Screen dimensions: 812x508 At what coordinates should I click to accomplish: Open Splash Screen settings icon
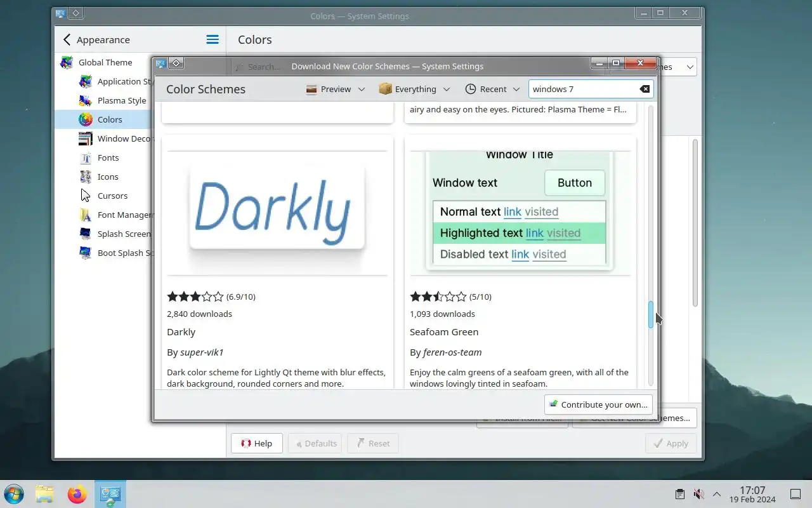[86, 234]
